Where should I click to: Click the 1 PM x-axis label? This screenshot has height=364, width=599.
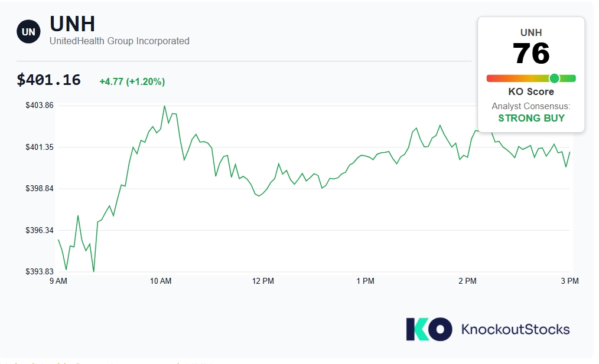pos(365,281)
